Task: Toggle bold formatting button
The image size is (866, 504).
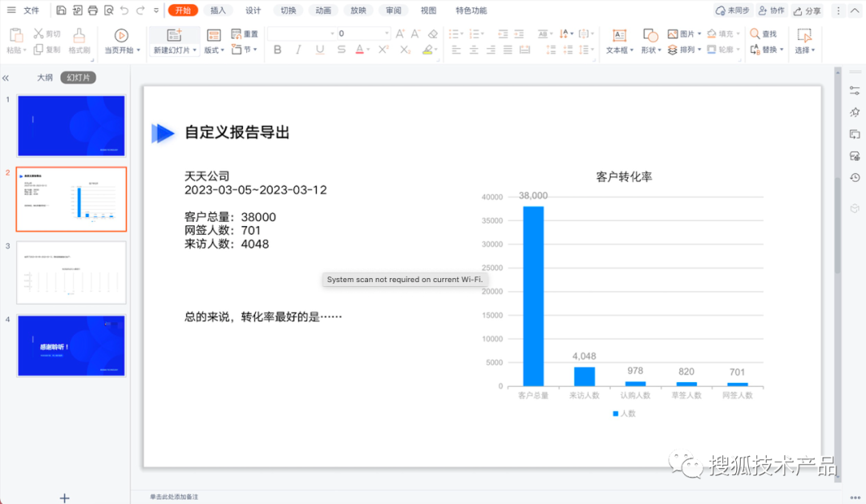Action: point(277,50)
